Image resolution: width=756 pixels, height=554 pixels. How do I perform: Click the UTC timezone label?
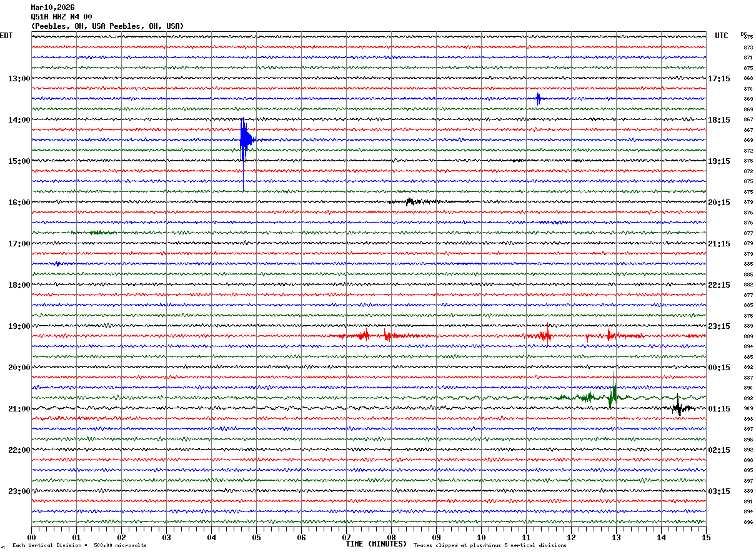[x=722, y=36]
